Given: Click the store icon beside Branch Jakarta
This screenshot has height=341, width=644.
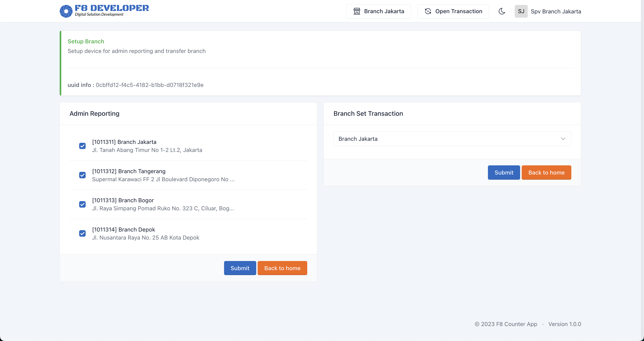Looking at the screenshot, I should point(357,11).
